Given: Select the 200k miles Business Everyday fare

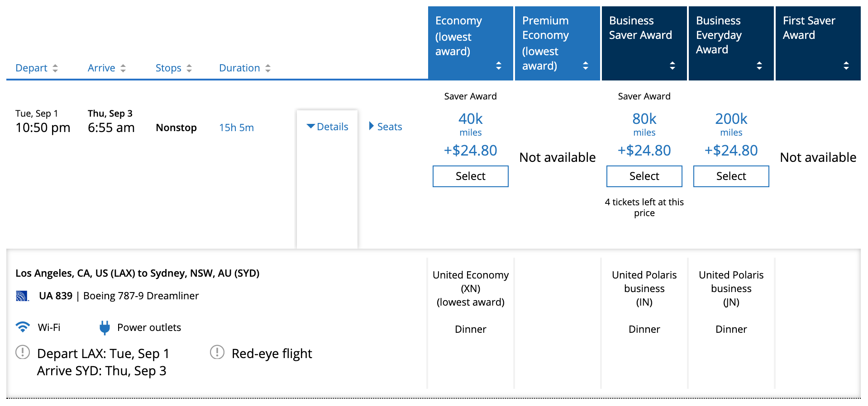Looking at the screenshot, I should coord(731,176).
